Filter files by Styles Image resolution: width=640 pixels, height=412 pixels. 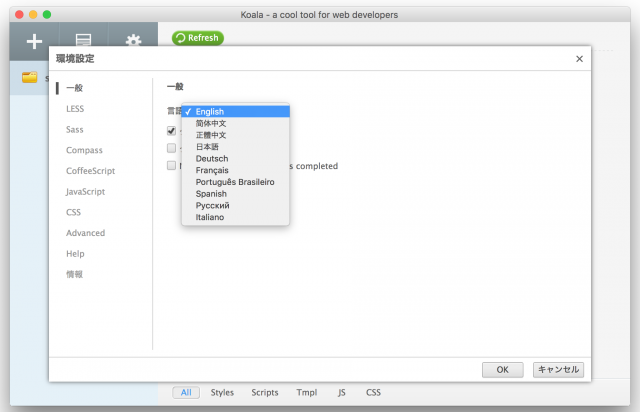click(222, 393)
